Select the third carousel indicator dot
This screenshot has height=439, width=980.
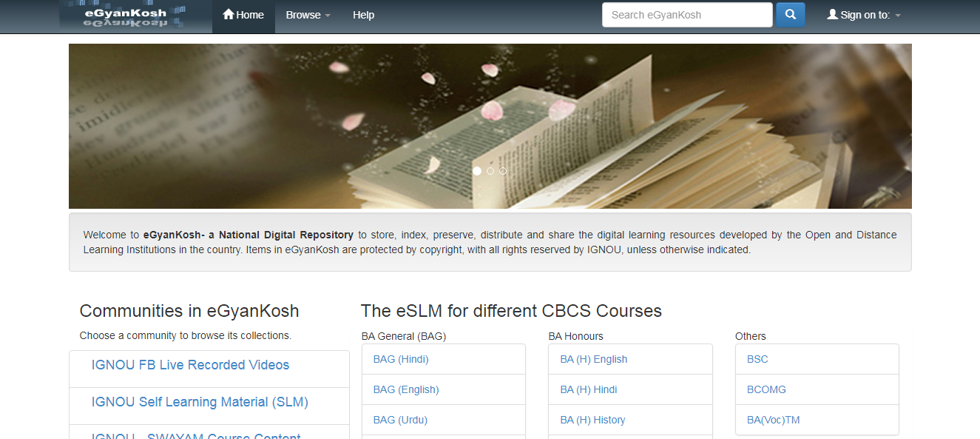pyautogui.click(x=503, y=171)
